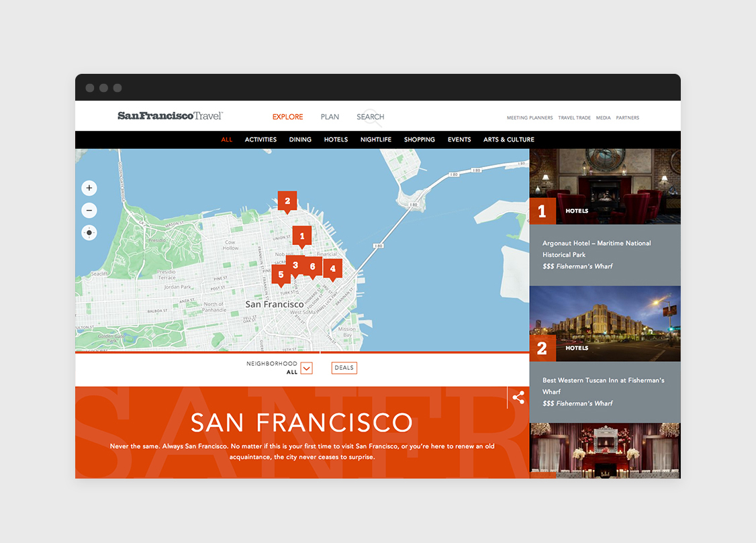Open the Explore menu

tap(287, 117)
